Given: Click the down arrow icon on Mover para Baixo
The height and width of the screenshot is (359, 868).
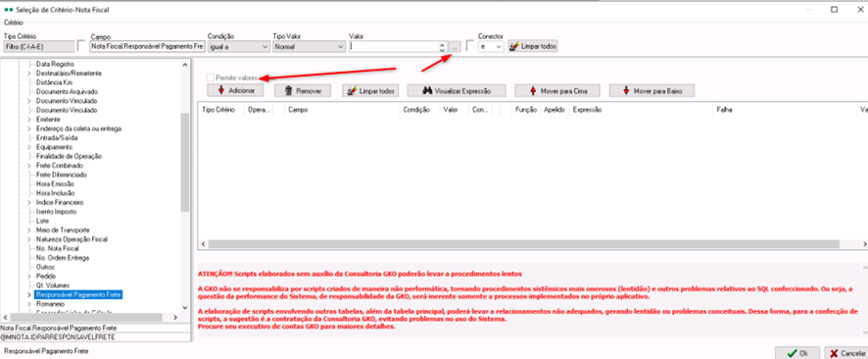Looking at the screenshot, I should click(627, 90).
